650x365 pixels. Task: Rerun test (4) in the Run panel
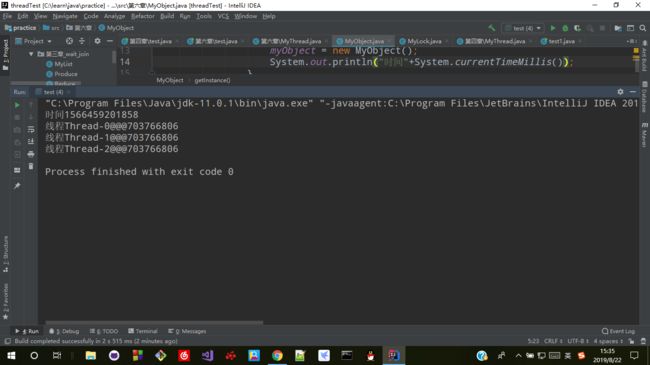[17, 105]
